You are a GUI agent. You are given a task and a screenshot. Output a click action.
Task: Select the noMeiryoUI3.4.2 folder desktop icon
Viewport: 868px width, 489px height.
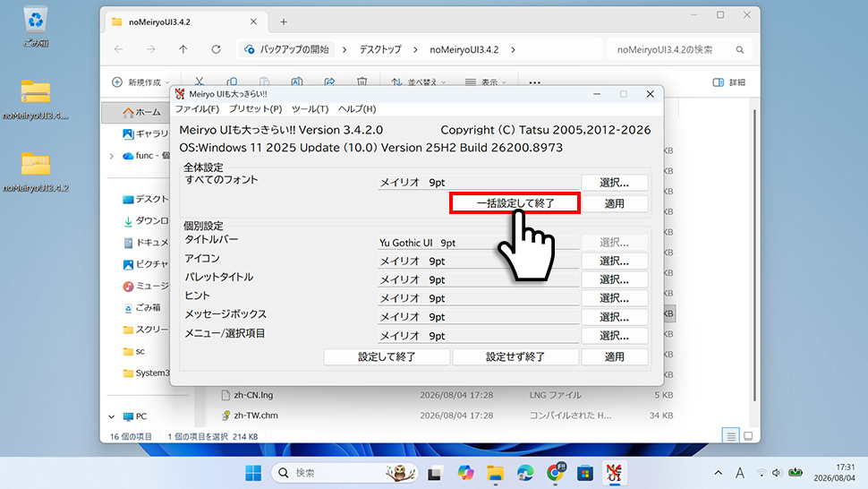[36, 172]
